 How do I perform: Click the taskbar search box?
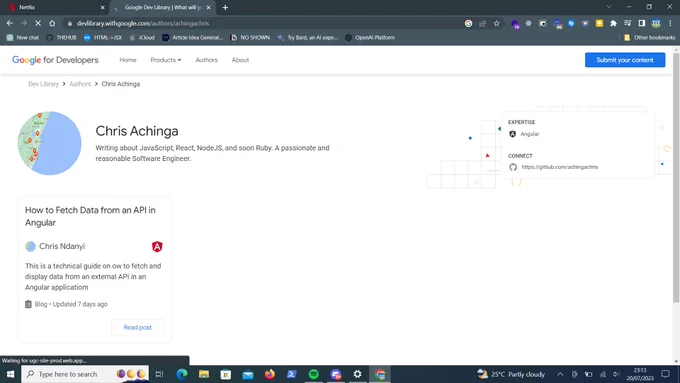(85, 374)
